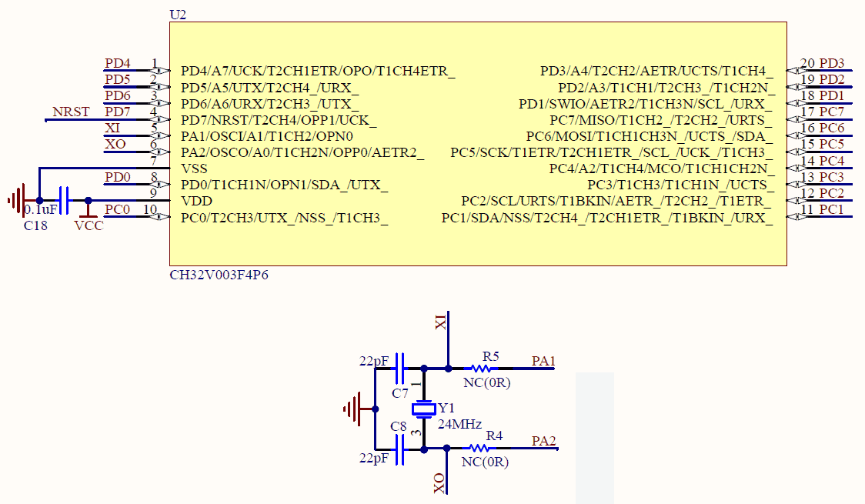Click the PC4/A2/T1CH4/MCO pin name on U2

(661, 169)
